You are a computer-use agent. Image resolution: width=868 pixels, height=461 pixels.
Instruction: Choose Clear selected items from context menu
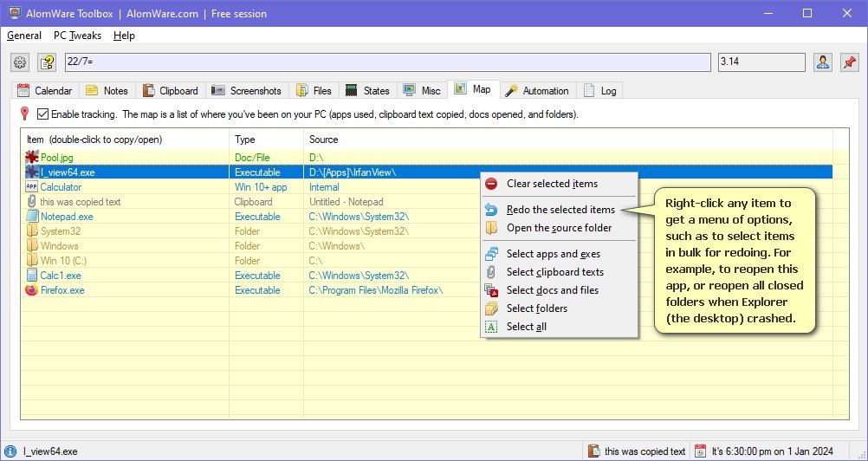click(x=552, y=184)
